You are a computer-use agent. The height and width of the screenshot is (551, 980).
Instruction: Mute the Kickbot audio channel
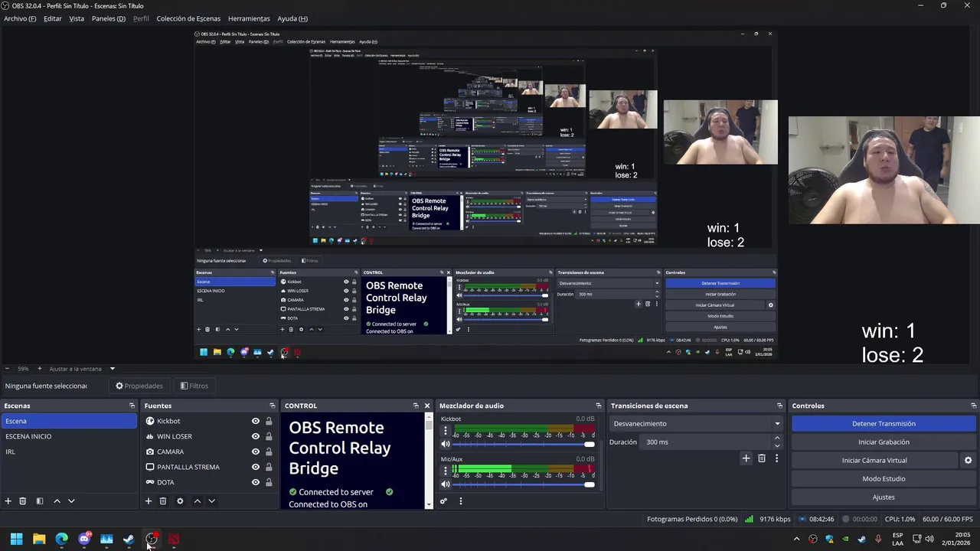[446, 444]
